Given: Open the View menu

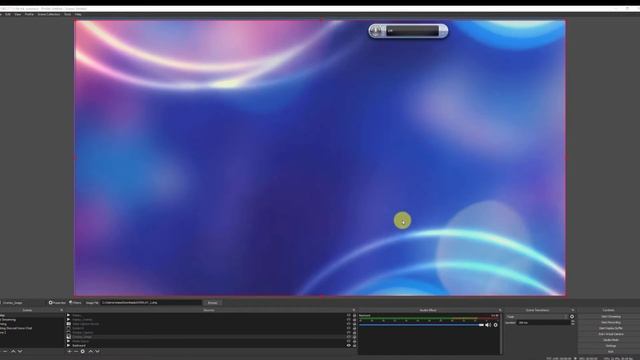Looking at the screenshot, I should [18, 14].
